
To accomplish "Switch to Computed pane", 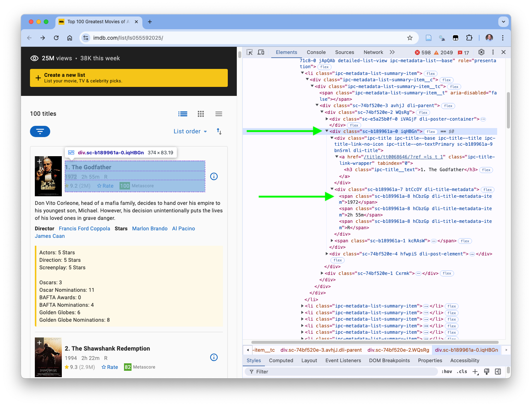I will [x=281, y=361].
